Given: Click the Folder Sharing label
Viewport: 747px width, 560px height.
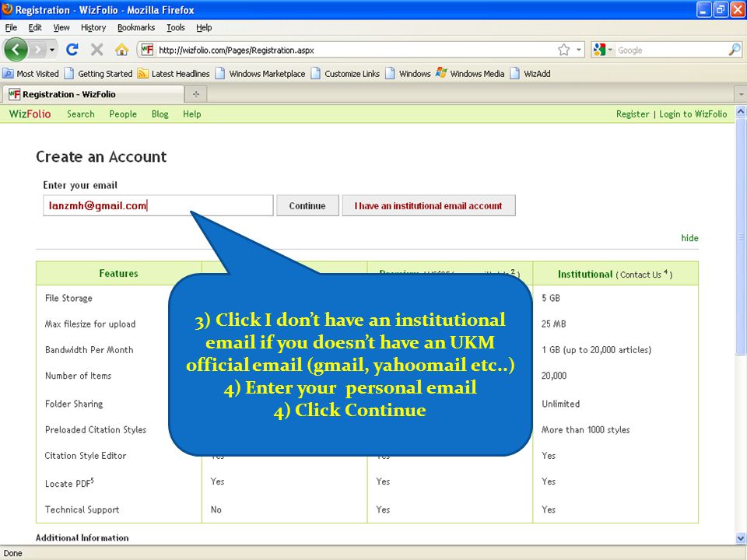Looking at the screenshot, I should pyautogui.click(x=74, y=404).
